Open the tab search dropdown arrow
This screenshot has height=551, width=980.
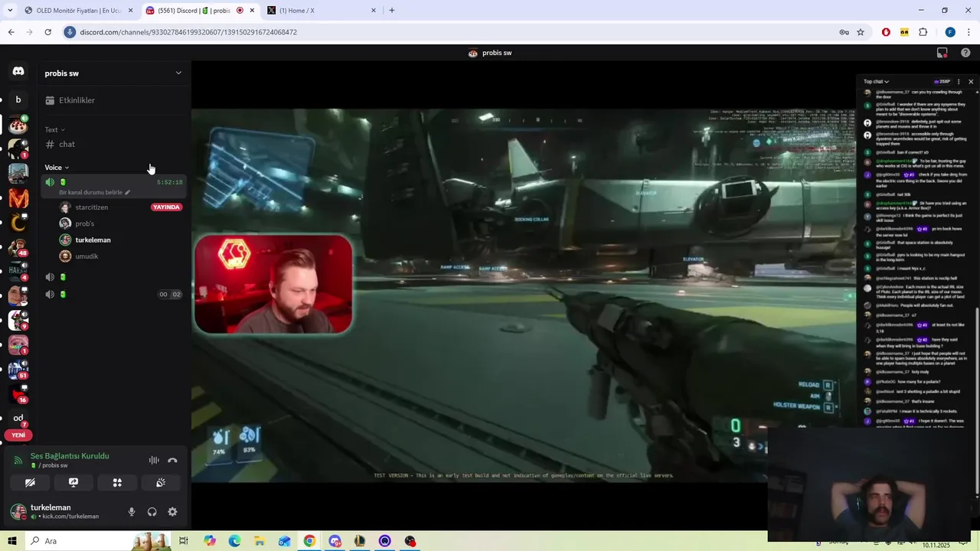click(x=9, y=11)
